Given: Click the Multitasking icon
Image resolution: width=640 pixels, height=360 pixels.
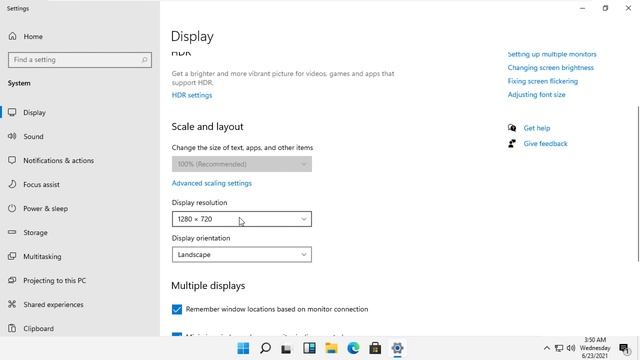Looking at the screenshot, I should click(12, 256).
